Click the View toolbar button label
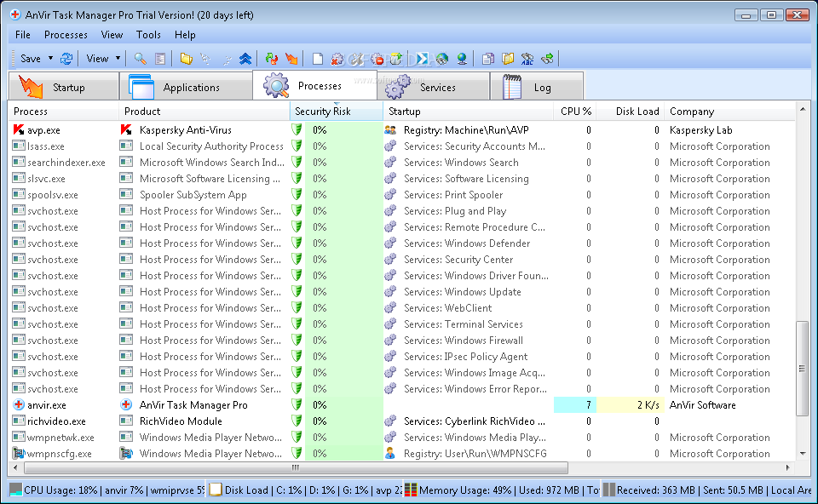 click(x=97, y=59)
